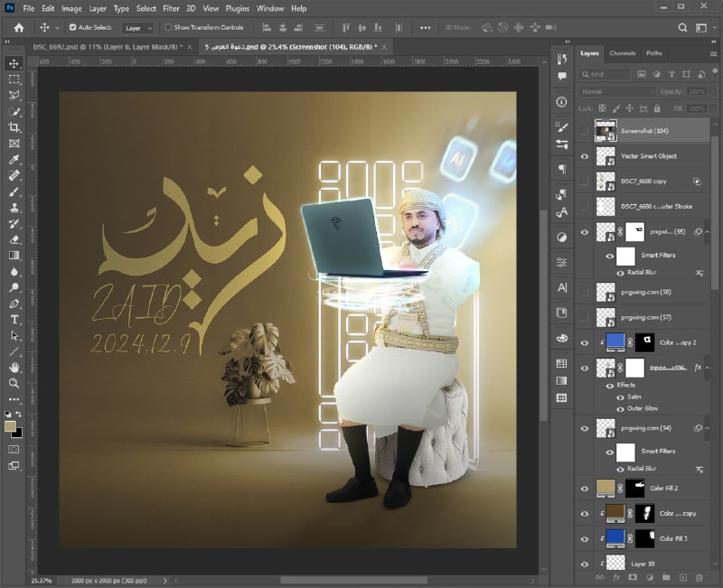Collapse pngwing (55) smart filters
This screenshot has height=588, width=723.
[x=707, y=232]
